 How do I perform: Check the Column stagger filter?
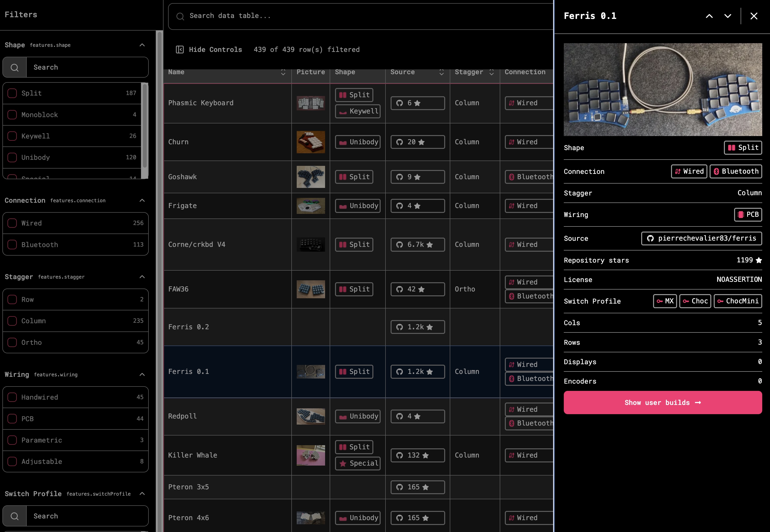click(x=12, y=321)
